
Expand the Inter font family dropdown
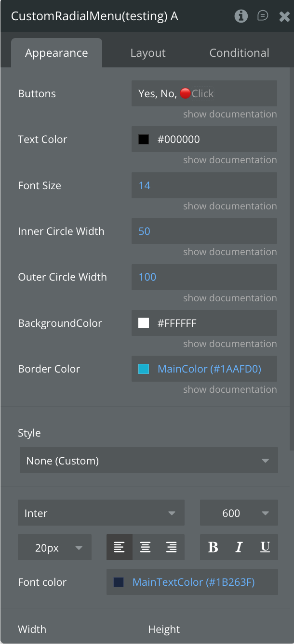point(101,513)
